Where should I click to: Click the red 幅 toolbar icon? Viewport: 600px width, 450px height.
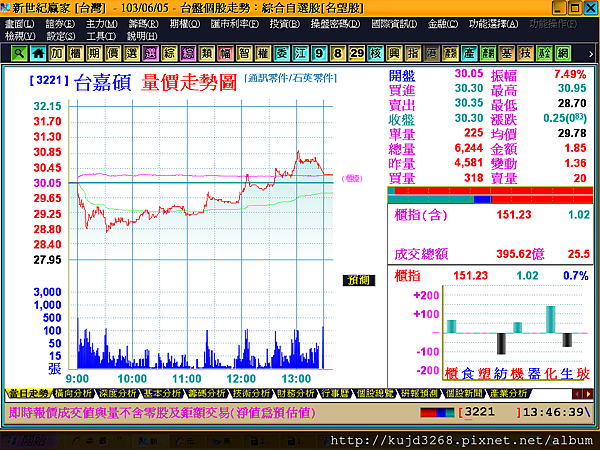pyautogui.click(x=226, y=53)
